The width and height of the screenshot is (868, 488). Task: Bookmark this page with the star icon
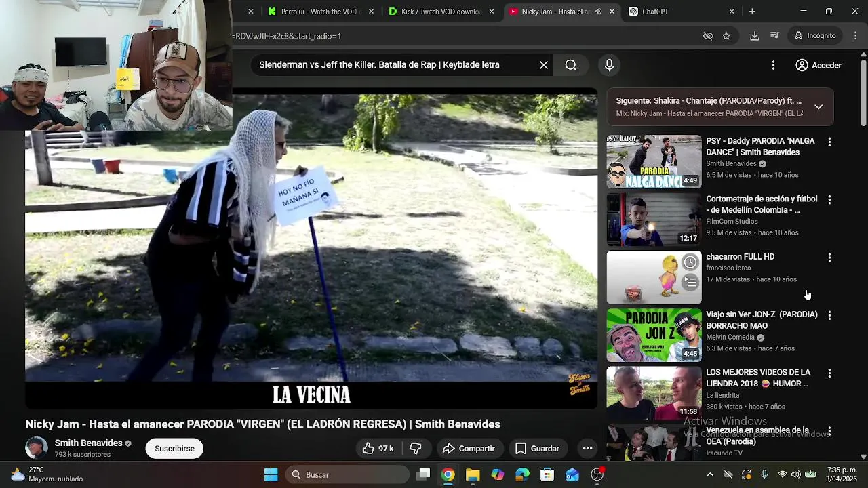pos(726,36)
